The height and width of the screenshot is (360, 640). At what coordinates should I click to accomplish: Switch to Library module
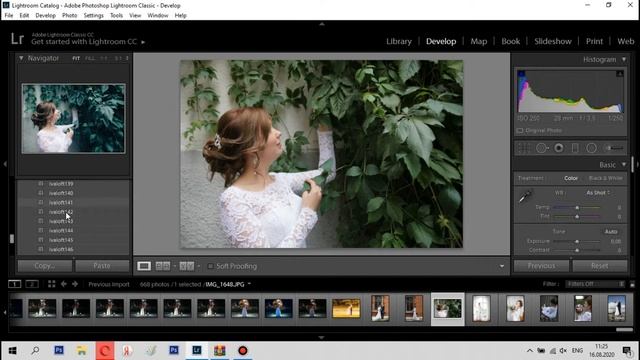click(x=399, y=41)
